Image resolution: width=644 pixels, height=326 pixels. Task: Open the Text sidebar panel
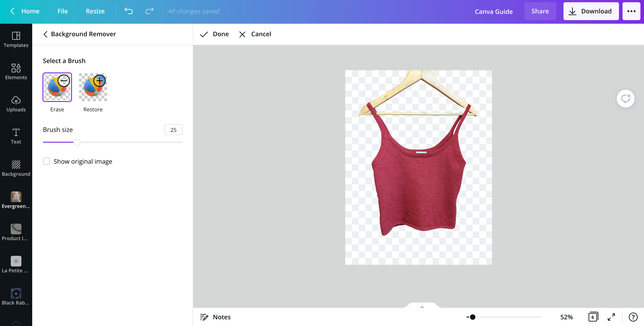click(16, 136)
